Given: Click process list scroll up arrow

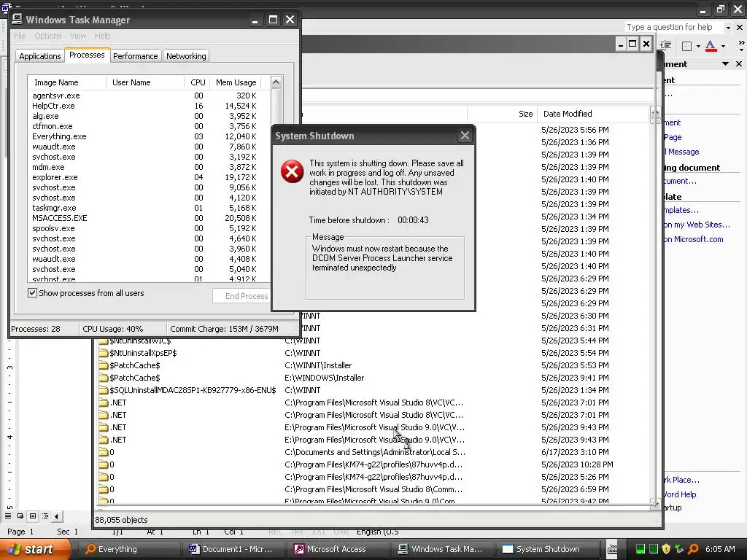Looking at the screenshot, I should (x=276, y=82).
